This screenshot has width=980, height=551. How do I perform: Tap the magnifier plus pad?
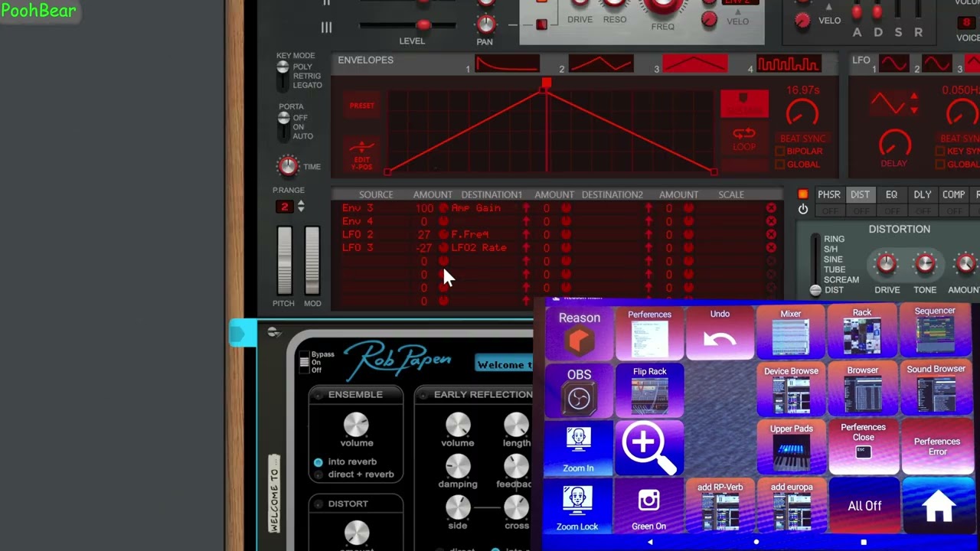click(649, 448)
